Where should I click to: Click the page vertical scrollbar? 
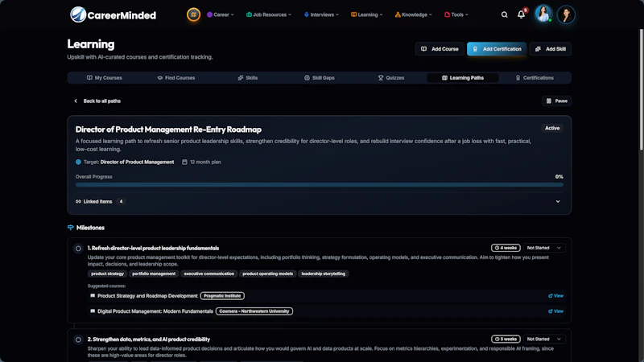[x=642, y=89]
